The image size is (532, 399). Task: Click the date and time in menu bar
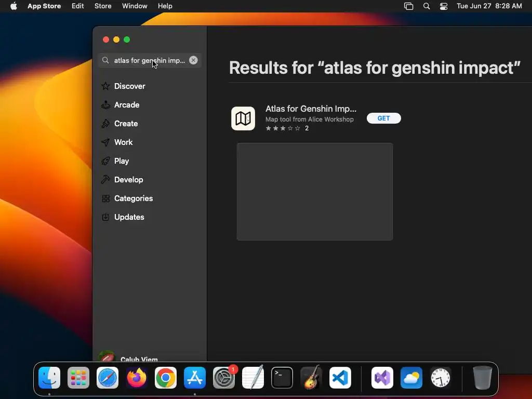click(x=489, y=6)
